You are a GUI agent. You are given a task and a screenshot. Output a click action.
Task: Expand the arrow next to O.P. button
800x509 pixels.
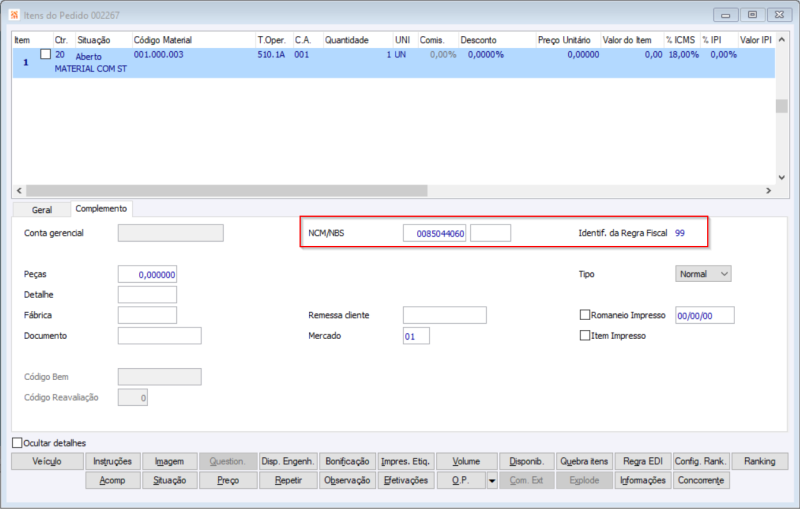click(492, 480)
